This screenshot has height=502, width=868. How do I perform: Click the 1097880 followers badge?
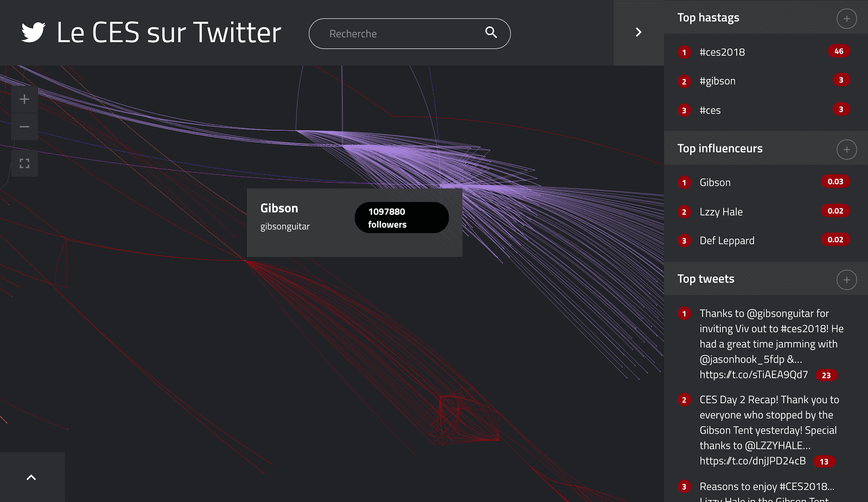tap(401, 217)
